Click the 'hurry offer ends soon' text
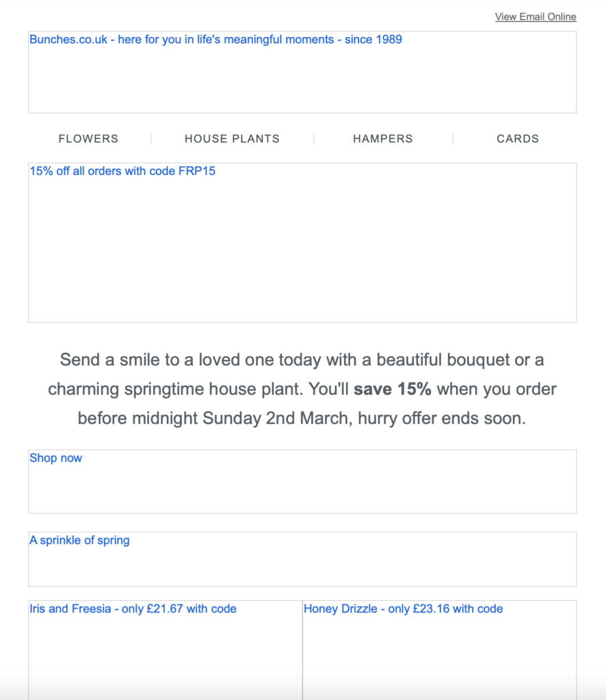Screen dimensions: 606x700 (442, 418)
